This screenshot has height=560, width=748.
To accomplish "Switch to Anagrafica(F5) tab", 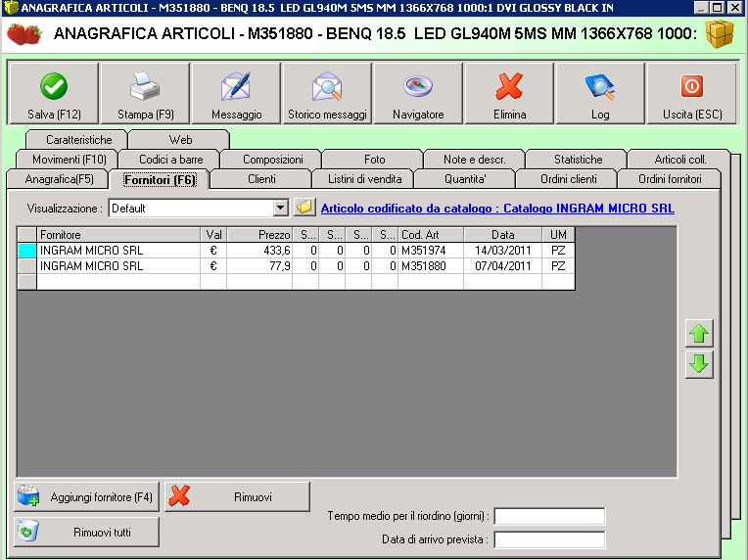I will pyautogui.click(x=59, y=179).
